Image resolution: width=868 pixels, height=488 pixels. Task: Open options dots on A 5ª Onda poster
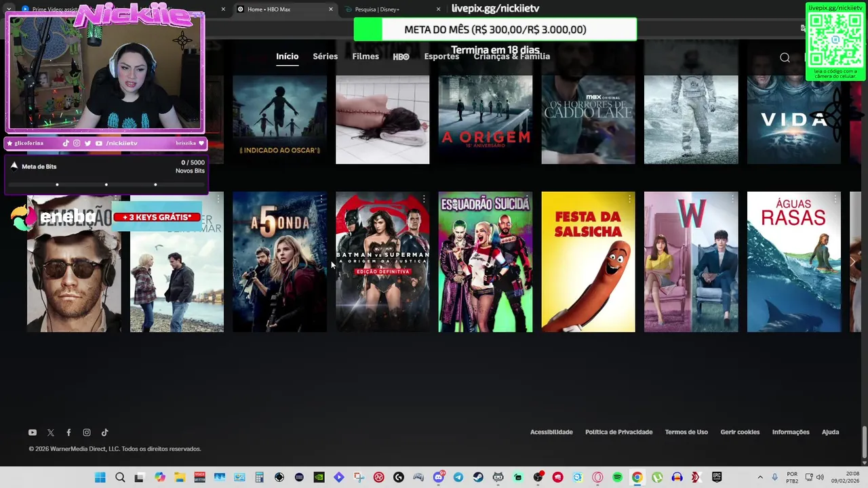click(321, 199)
